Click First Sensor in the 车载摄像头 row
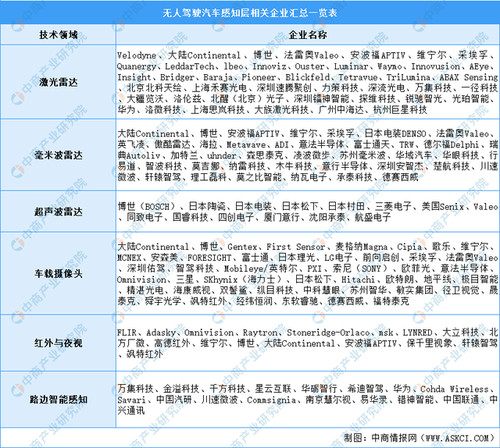The width and height of the screenshot is (500, 448). pos(295,247)
